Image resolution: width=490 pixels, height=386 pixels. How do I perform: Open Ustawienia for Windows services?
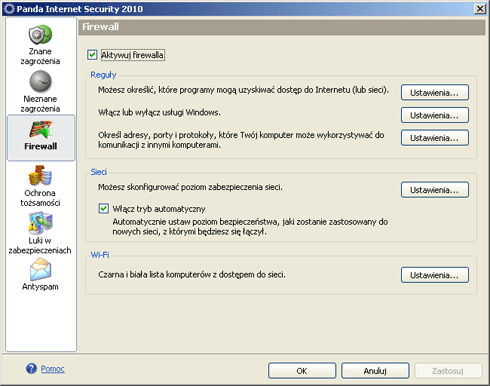[x=435, y=115]
